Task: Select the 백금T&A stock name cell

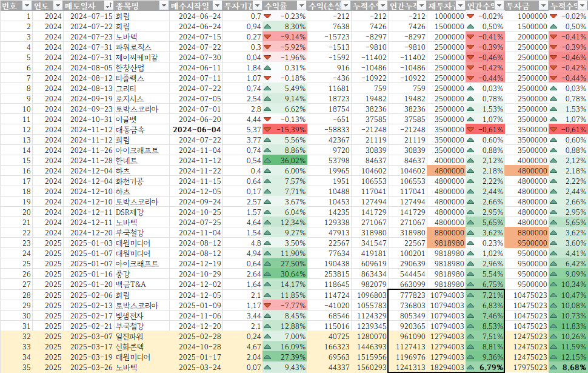Action: [x=141, y=284]
